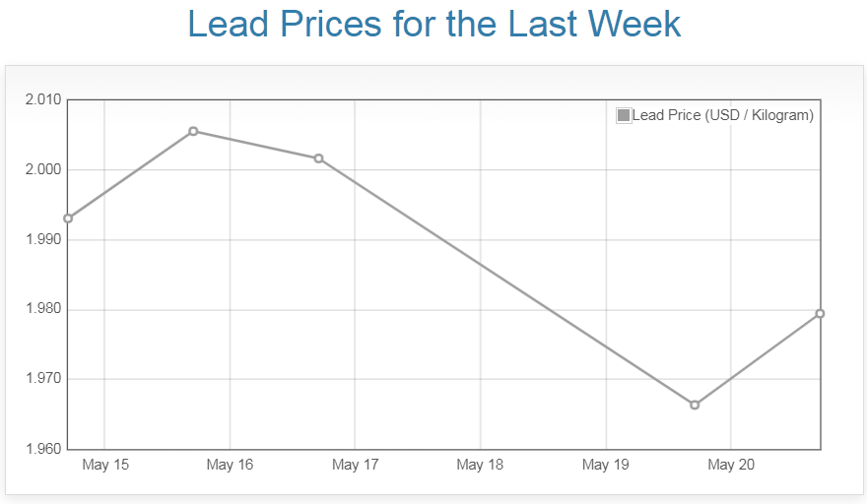Viewport: 867px width, 504px height.
Task: Click the lowest data point near 1.966
Action: point(695,405)
